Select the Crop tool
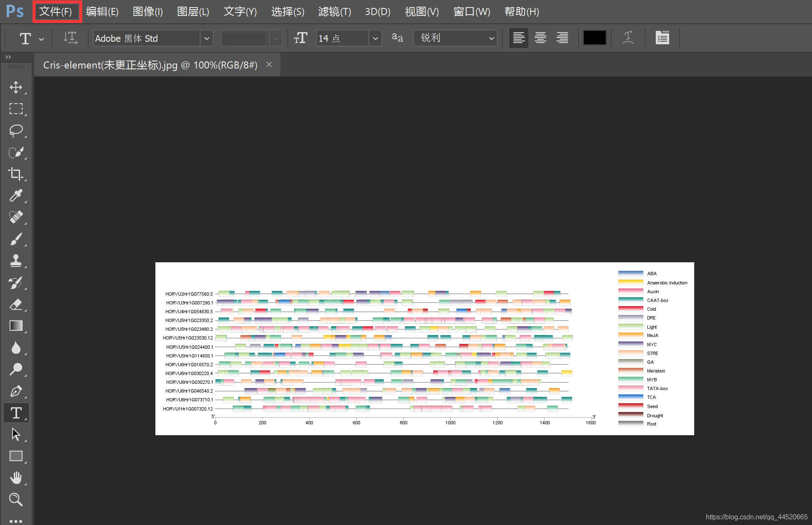The height and width of the screenshot is (525, 812). point(16,174)
